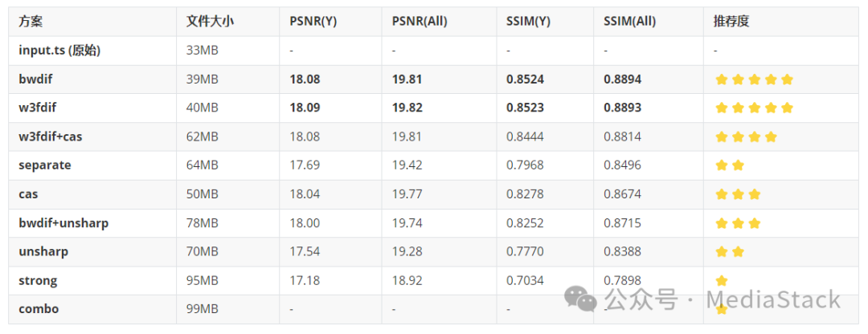Click the last star in the w3fdif row
Screen dimensions: 868x334
787,108
